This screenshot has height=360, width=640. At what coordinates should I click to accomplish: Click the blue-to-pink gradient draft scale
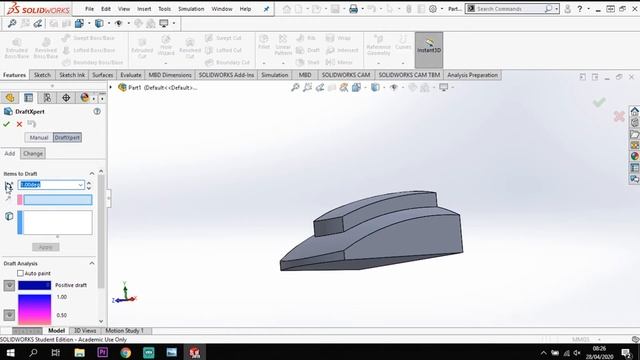click(34, 309)
